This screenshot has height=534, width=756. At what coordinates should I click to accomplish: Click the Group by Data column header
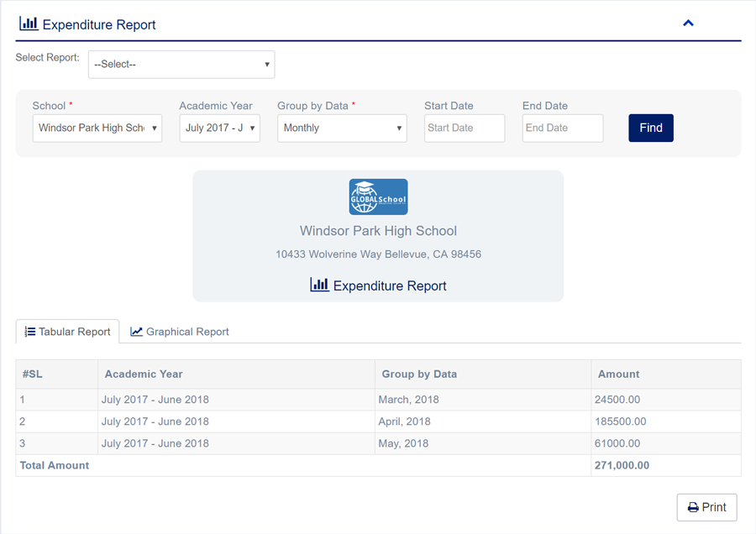[x=483, y=374]
